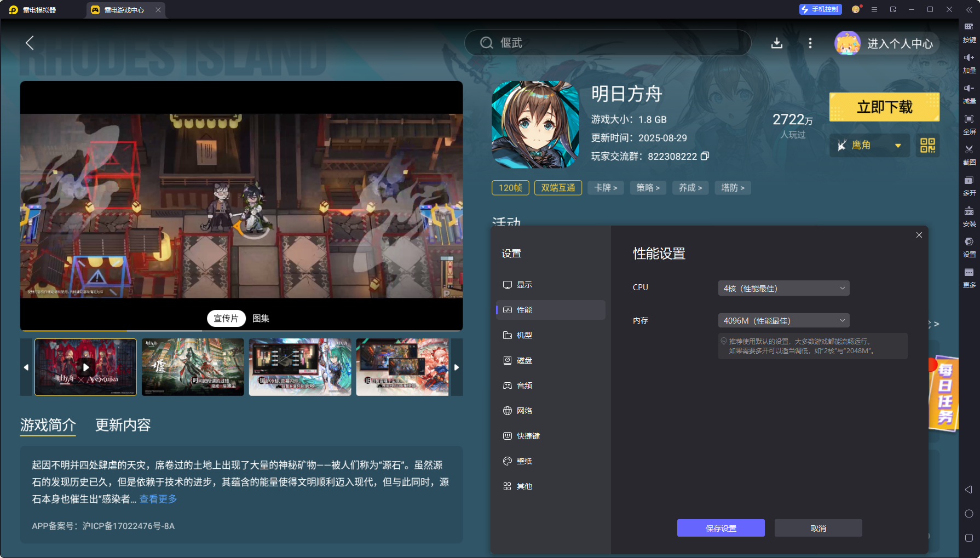Select 音频 in settings menu
Viewport: 980px width, 558px height.
(550, 386)
